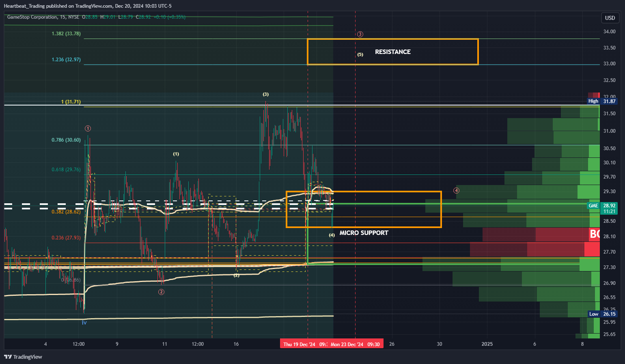Click the 1.236 (32.97) Fibonacci label
This screenshot has width=625, height=364.
pyautogui.click(x=66, y=60)
